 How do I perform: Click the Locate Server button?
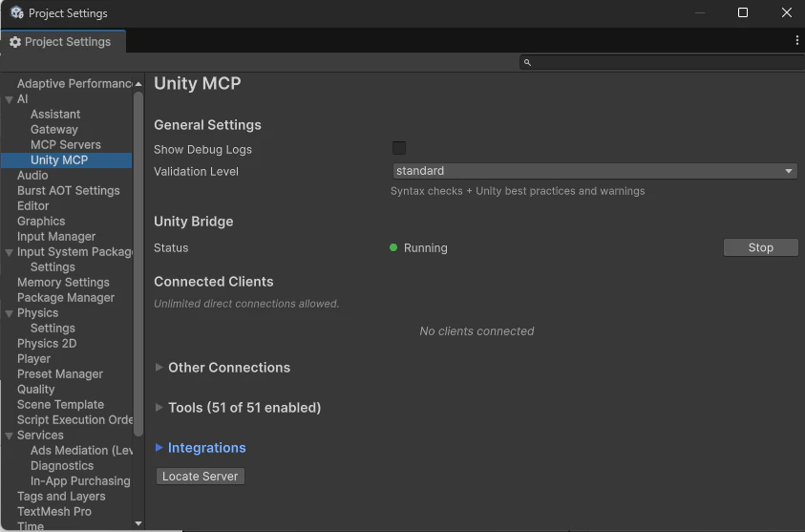201,476
